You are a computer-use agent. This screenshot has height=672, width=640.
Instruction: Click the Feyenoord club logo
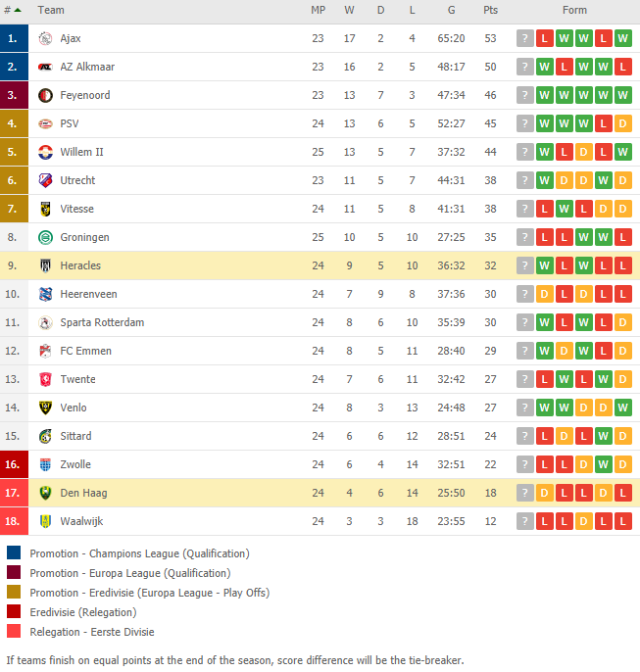pyautogui.click(x=45, y=95)
